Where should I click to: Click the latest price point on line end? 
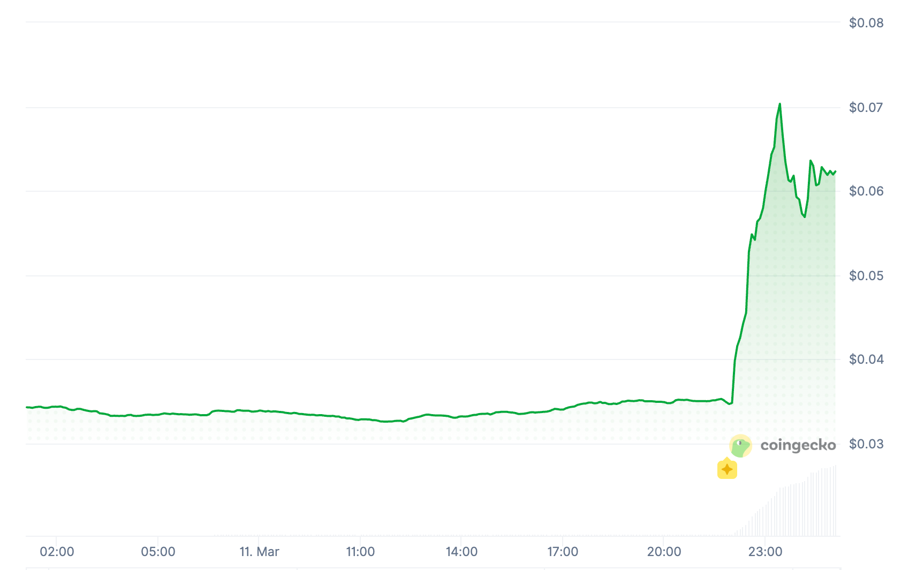835,171
